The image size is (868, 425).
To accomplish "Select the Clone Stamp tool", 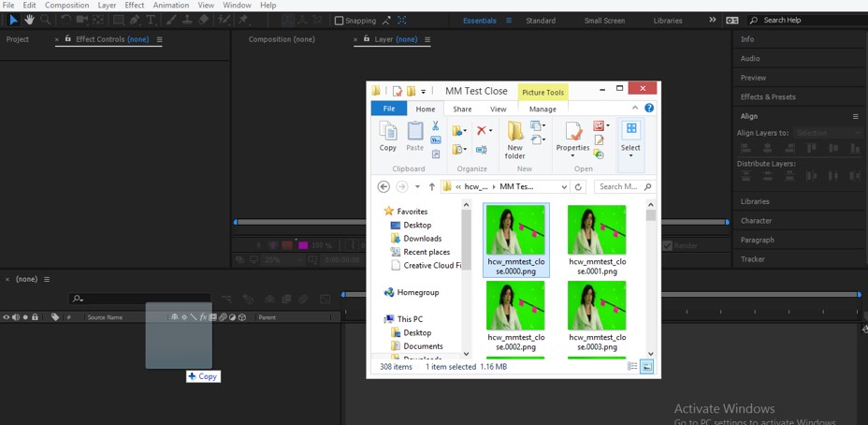I will pos(188,20).
